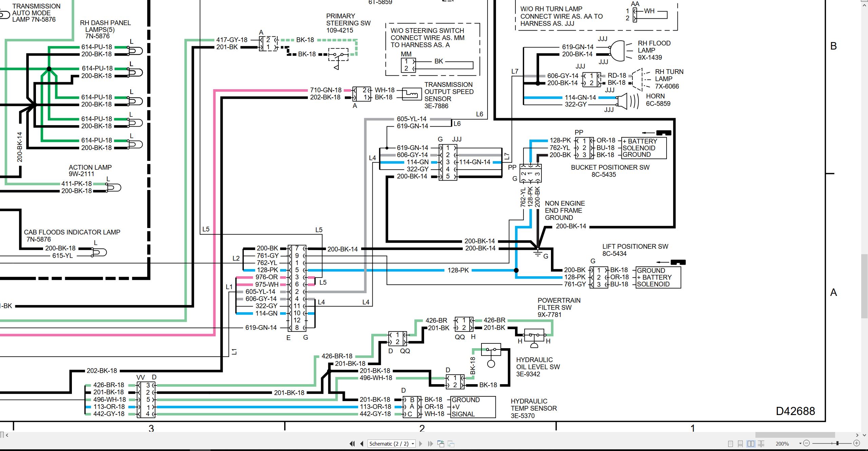Viewport: 868px width, 451px height.
Task: Click the 975-WH wire label
Action: [x=267, y=284]
